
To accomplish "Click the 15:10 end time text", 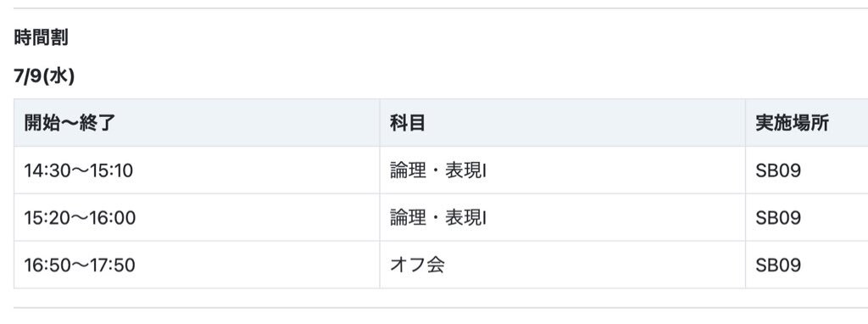I will [111, 170].
